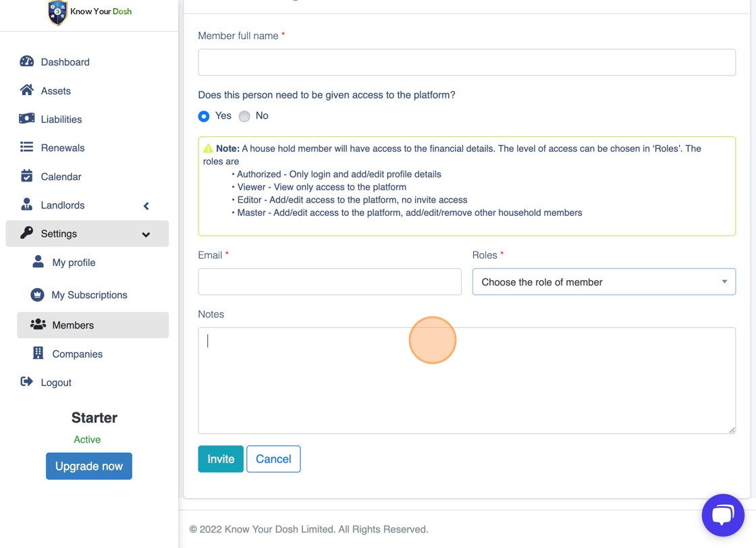Click the Cancel button

click(x=273, y=459)
